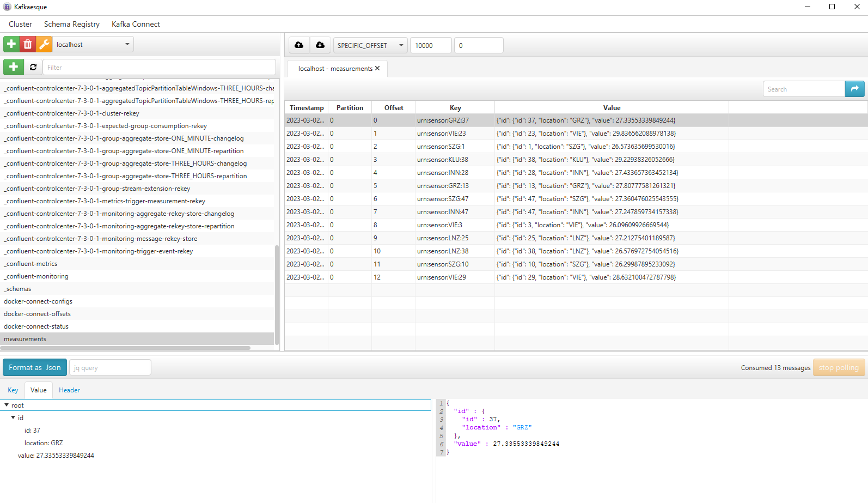Close the localhost - measurements tab
The width and height of the screenshot is (868, 503).
(x=377, y=69)
